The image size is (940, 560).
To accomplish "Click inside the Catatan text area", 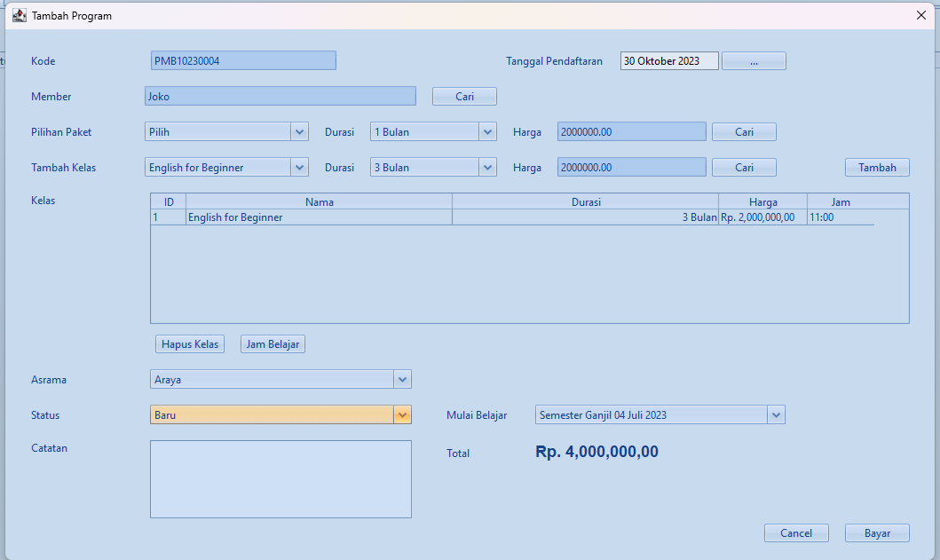I will (x=280, y=479).
